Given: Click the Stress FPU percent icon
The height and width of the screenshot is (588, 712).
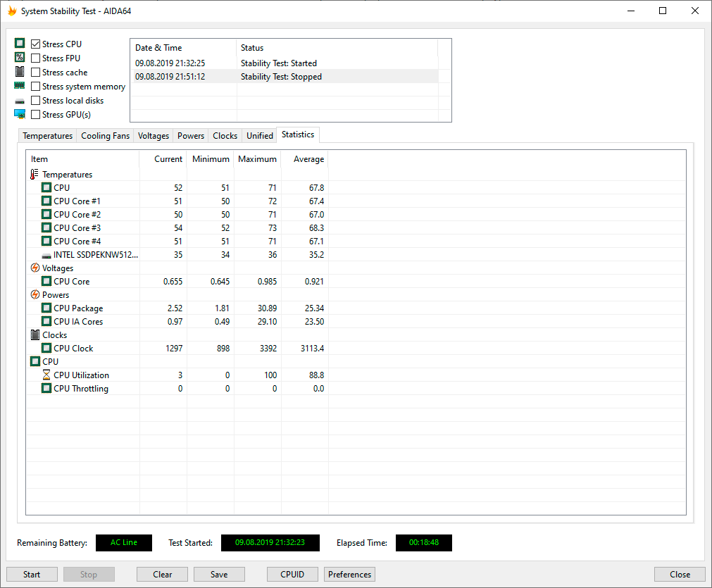Looking at the screenshot, I should coord(20,57).
